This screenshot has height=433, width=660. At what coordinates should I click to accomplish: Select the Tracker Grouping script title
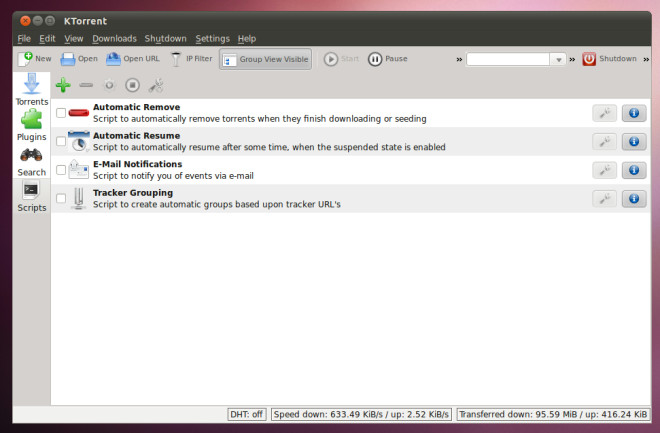pyautogui.click(x=133, y=193)
